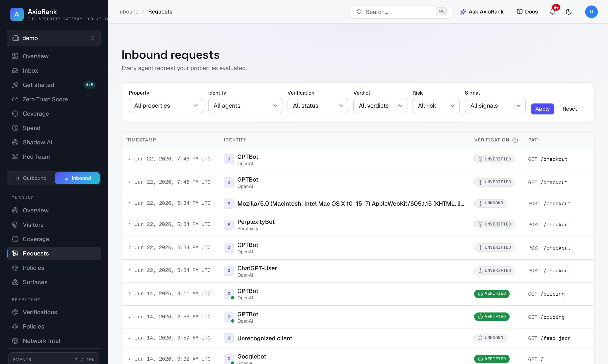Screen dimensions: 608x364
Task: Reset all request filters
Action: [570, 109]
